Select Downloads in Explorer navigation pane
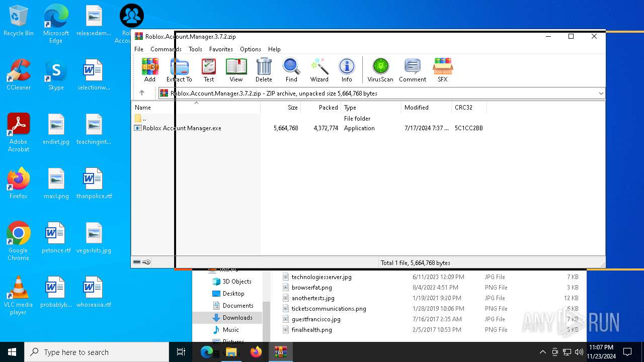 pos(232,318)
